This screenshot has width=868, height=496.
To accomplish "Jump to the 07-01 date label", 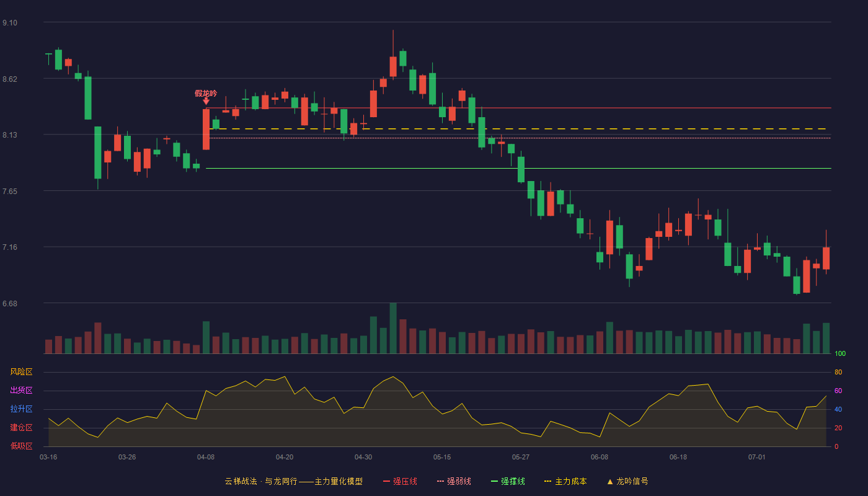I will click(757, 457).
